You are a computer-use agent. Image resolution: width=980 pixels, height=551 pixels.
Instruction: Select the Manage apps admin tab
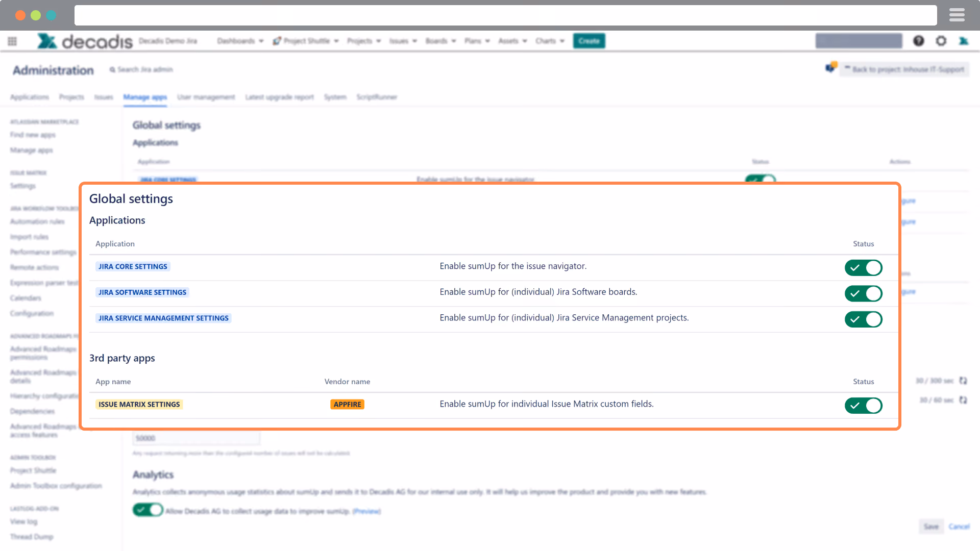click(x=145, y=97)
